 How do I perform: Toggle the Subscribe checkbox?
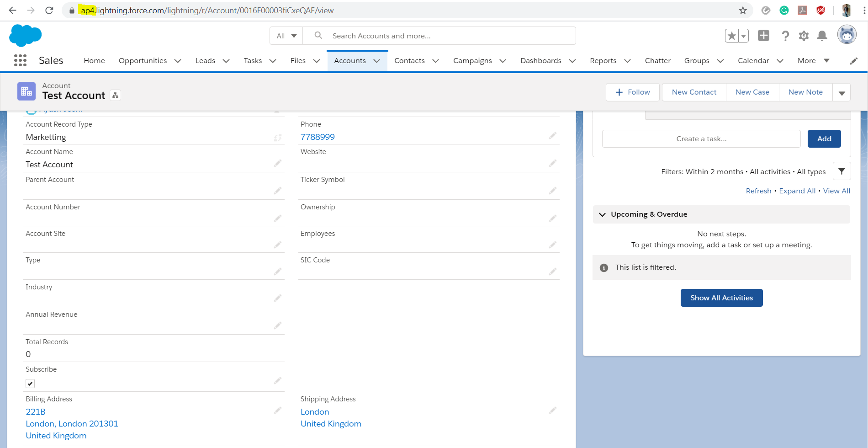point(30,384)
